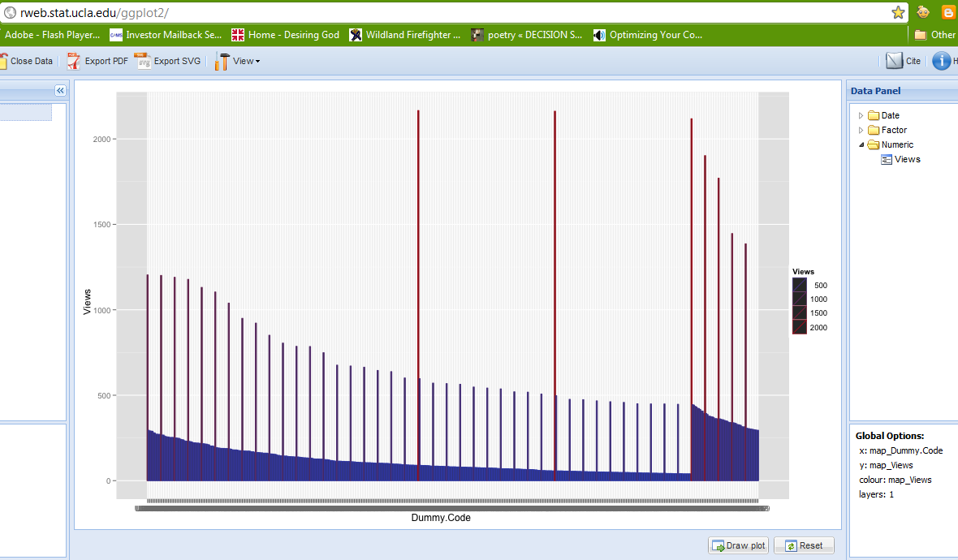Open the blue info help icon
Image resolution: width=958 pixels, height=560 pixels.
(941, 61)
